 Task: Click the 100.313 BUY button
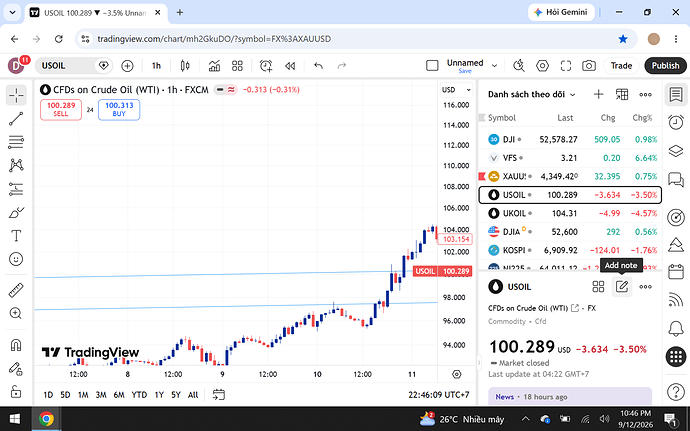119,110
